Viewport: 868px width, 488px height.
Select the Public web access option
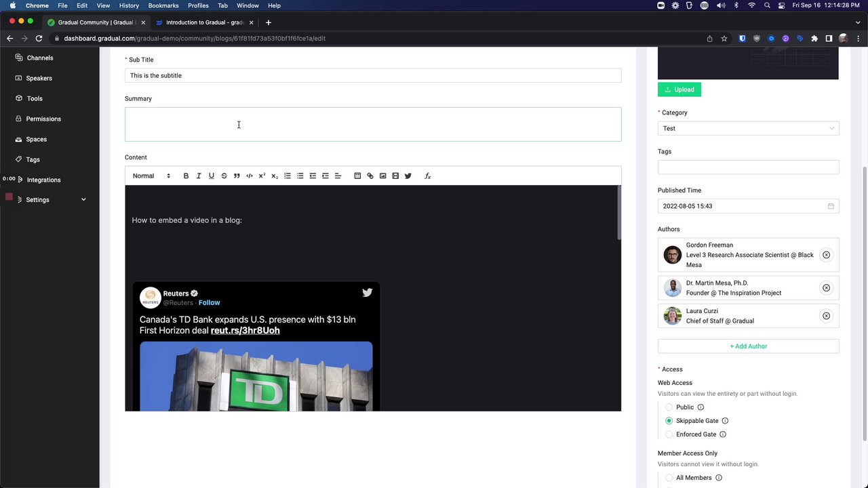tap(669, 407)
